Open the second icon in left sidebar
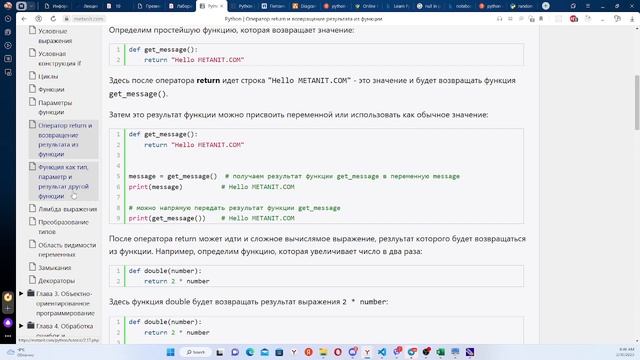Image resolution: width=640 pixels, height=360 pixels. 8,32
